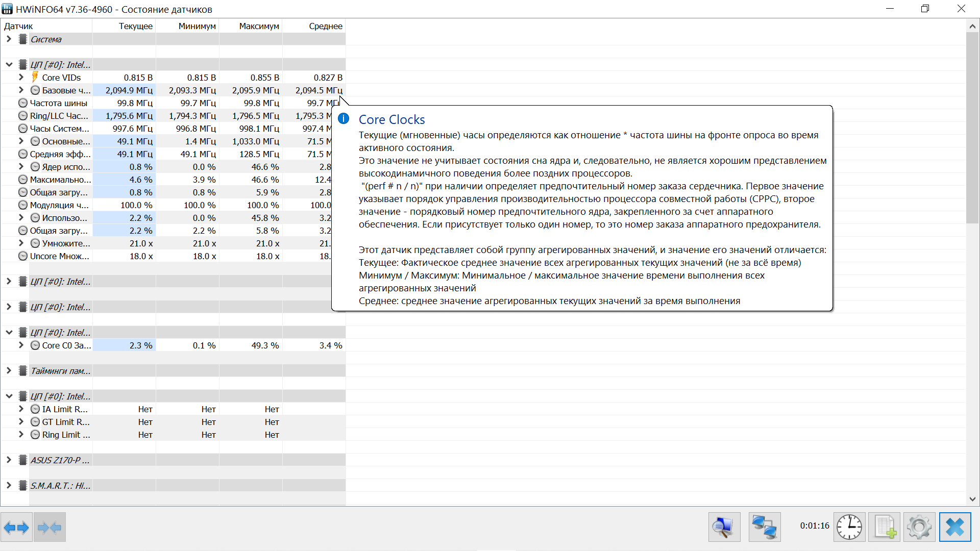Expand the Core VIDs row
Image resolution: width=980 pixels, height=551 pixels.
coord(21,78)
